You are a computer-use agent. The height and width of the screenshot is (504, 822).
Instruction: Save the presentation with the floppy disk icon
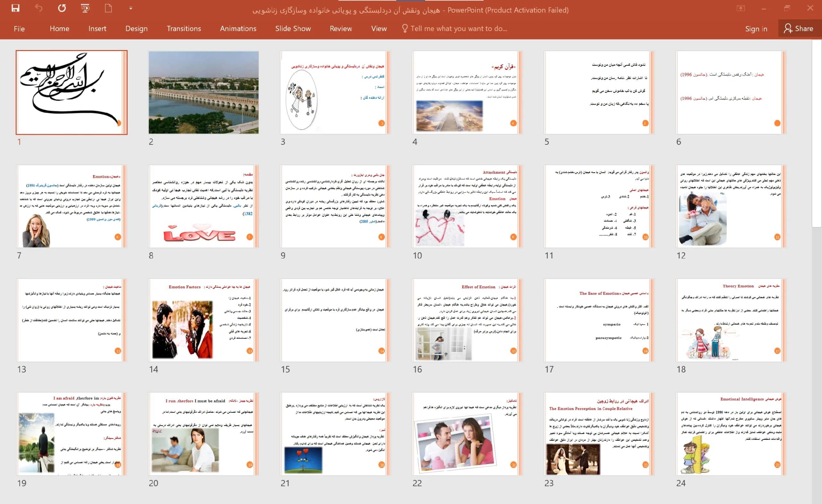15,8
